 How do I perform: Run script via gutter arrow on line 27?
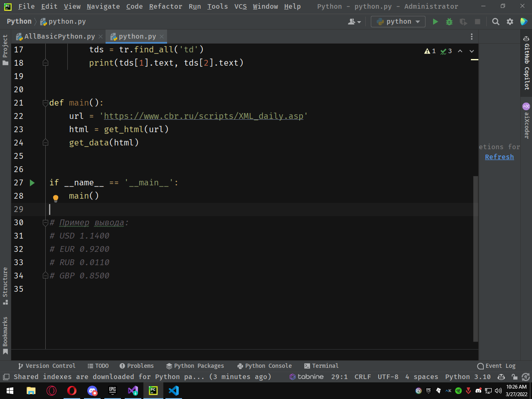pos(32,182)
